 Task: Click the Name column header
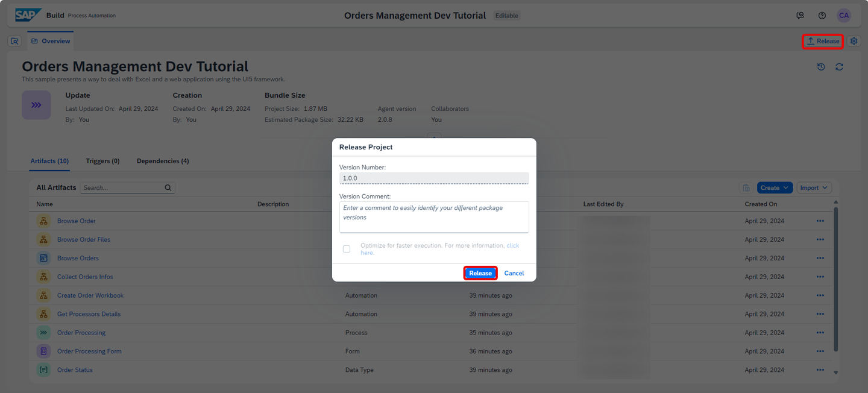point(45,204)
